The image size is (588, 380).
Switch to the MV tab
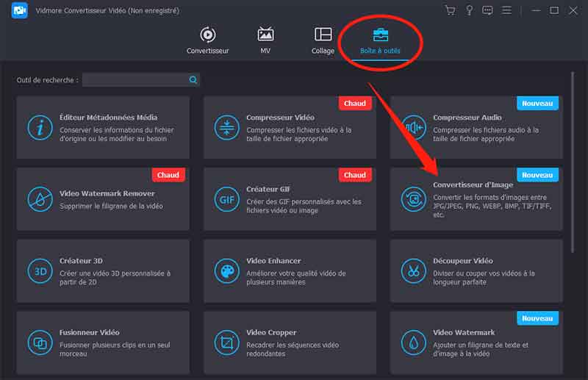pyautogui.click(x=265, y=40)
